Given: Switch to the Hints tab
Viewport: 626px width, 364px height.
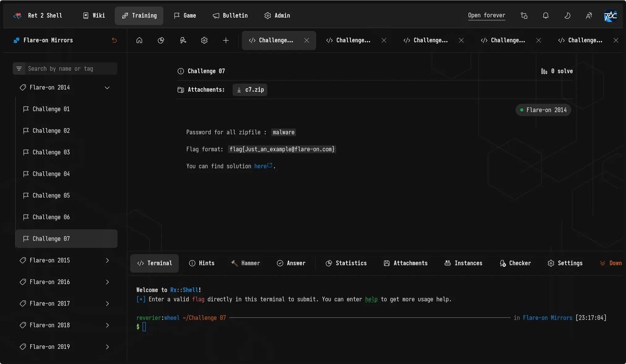Looking at the screenshot, I should point(202,263).
